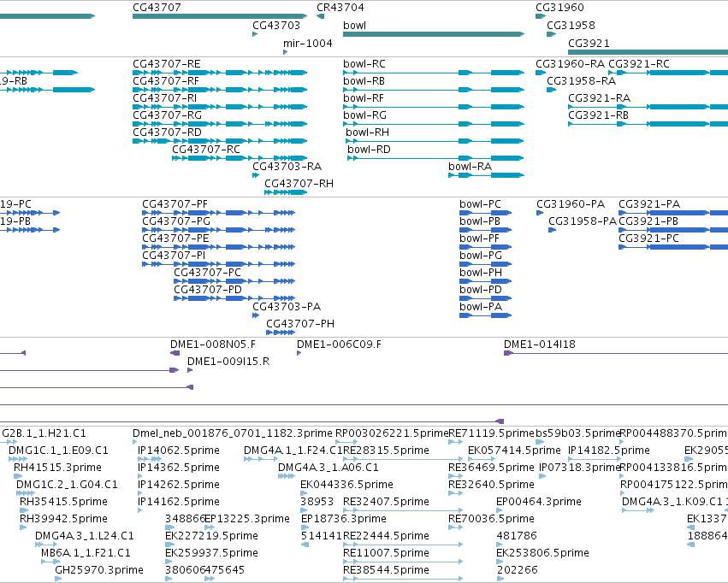This screenshot has width=728, height=583.
Task: Select transcript CG3921-RC
Action: point(639,64)
